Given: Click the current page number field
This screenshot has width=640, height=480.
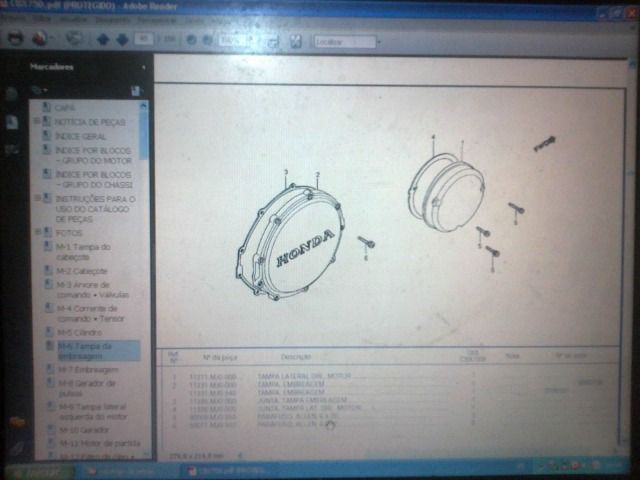Looking at the screenshot, I should pyautogui.click(x=144, y=39).
